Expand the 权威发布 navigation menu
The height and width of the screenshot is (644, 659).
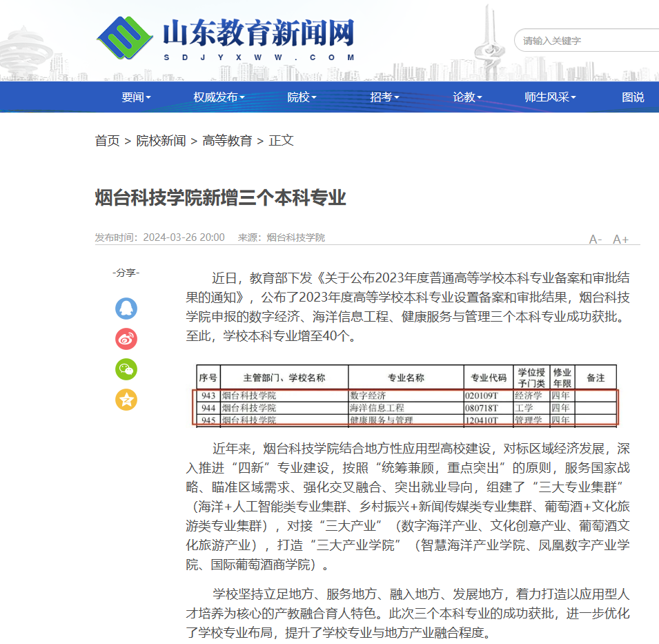(219, 97)
